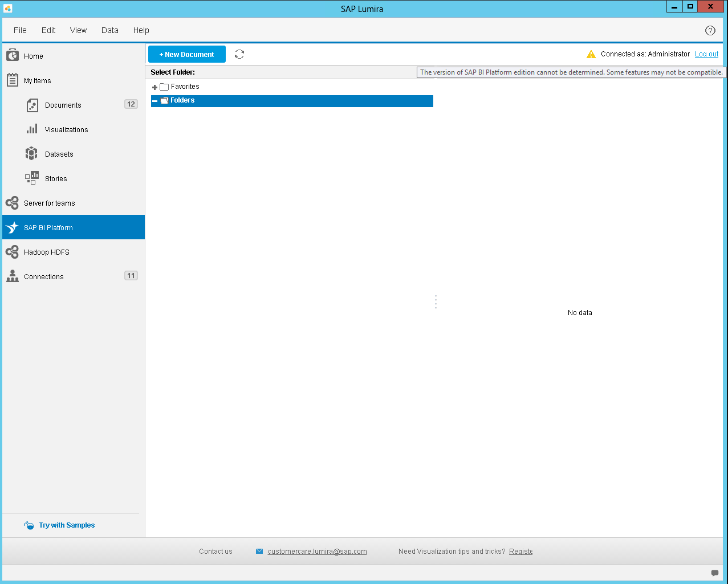
Task: Log out of SAP BI Platform
Action: point(706,54)
